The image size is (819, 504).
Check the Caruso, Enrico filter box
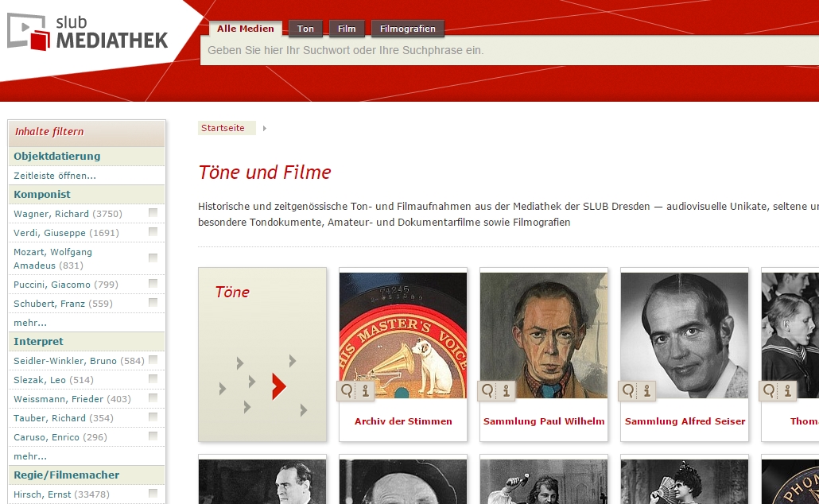coord(153,436)
